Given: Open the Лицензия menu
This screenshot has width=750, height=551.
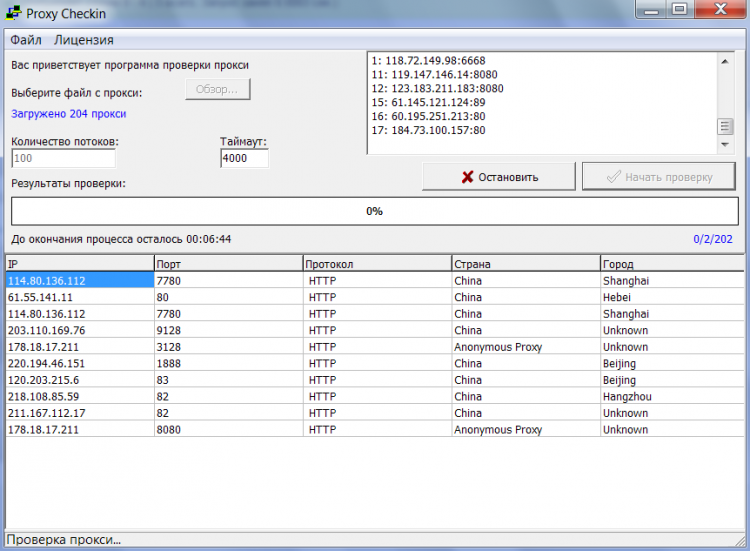Looking at the screenshot, I should point(84,40).
